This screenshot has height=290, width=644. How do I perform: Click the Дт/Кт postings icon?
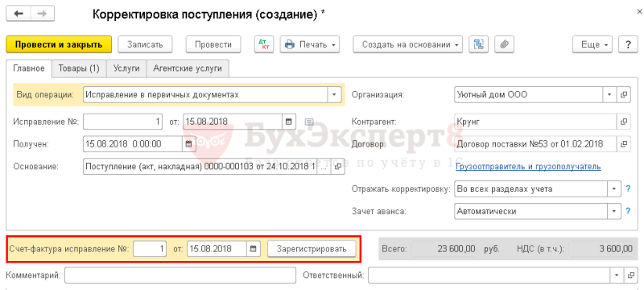264,44
